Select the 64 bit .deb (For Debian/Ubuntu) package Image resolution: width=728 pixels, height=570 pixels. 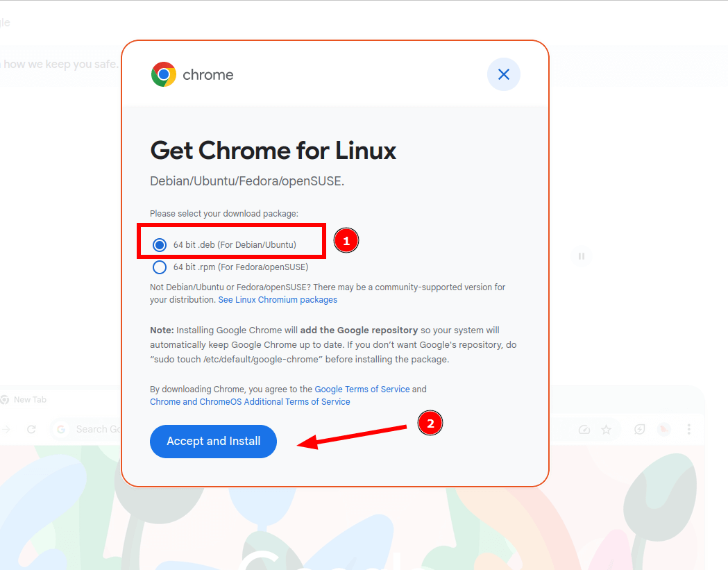160,244
